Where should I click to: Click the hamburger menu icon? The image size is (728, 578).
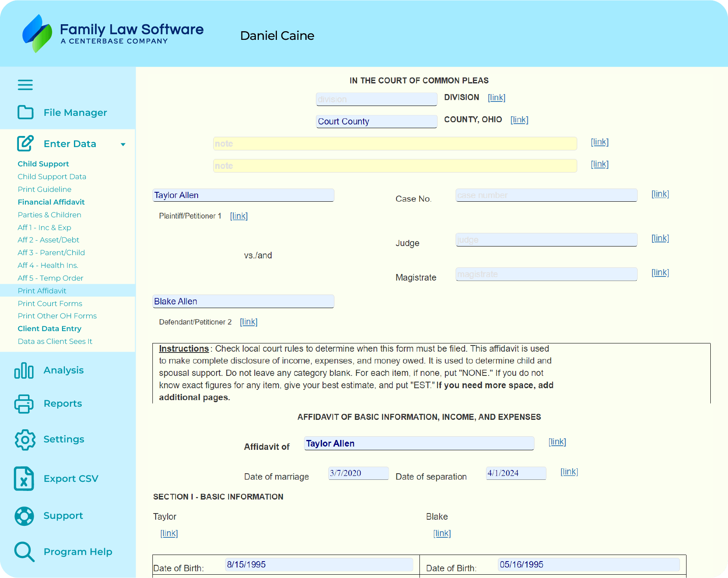[25, 85]
